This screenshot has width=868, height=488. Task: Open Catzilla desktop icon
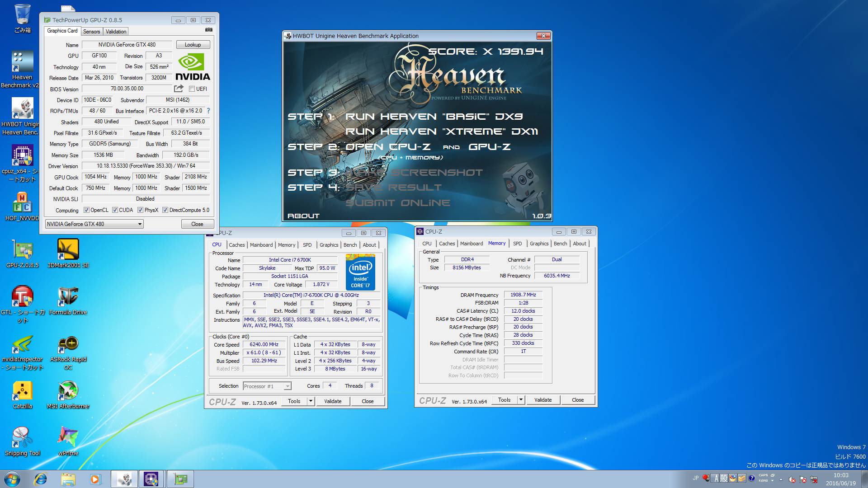(x=22, y=394)
